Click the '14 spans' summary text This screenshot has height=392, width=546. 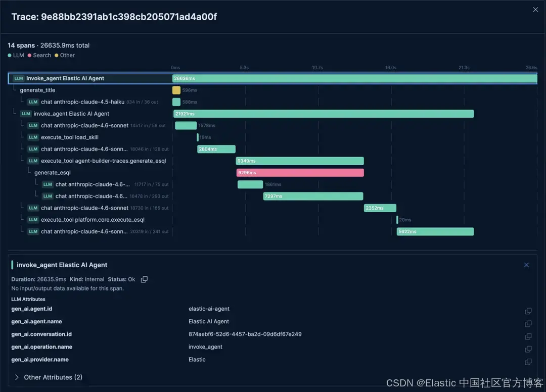(x=21, y=45)
